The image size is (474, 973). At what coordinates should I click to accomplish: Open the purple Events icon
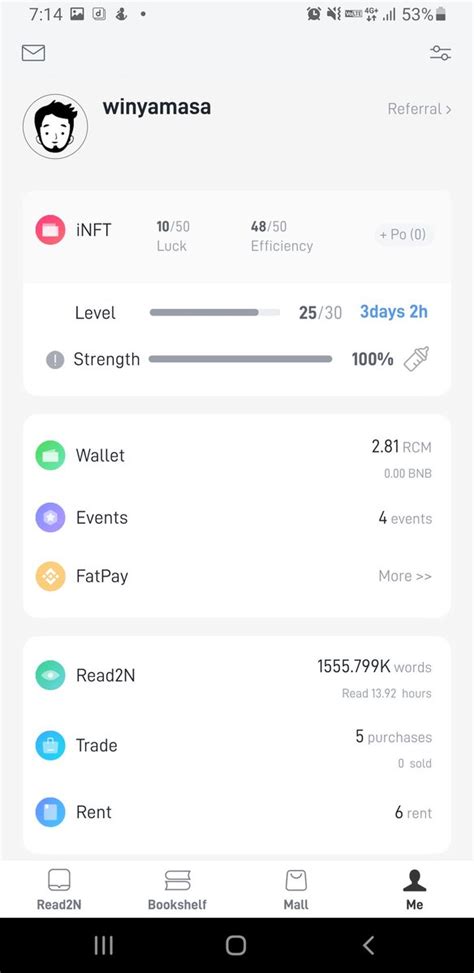click(50, 518)
